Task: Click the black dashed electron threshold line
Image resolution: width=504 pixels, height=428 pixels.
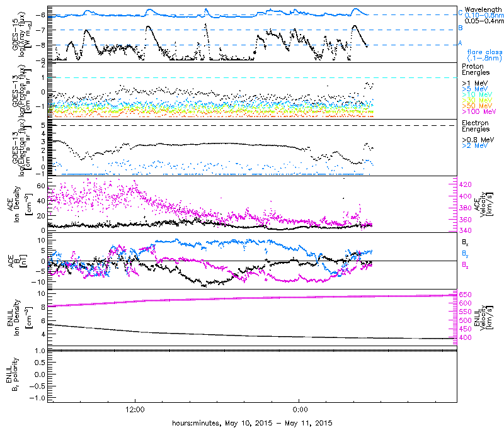Action: (253, 125)
